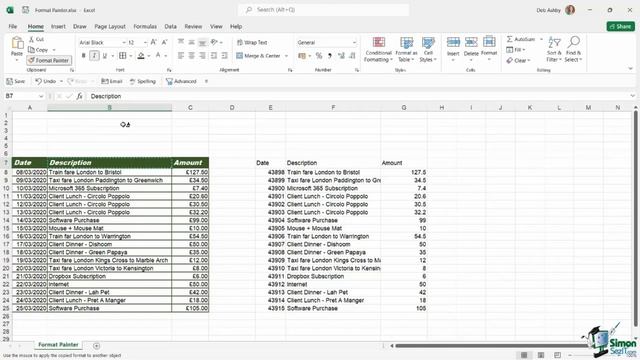This screenshot has height=360, width=640.
Task: Click Spelling in quick access toolbar
Action: coord(143,81)
